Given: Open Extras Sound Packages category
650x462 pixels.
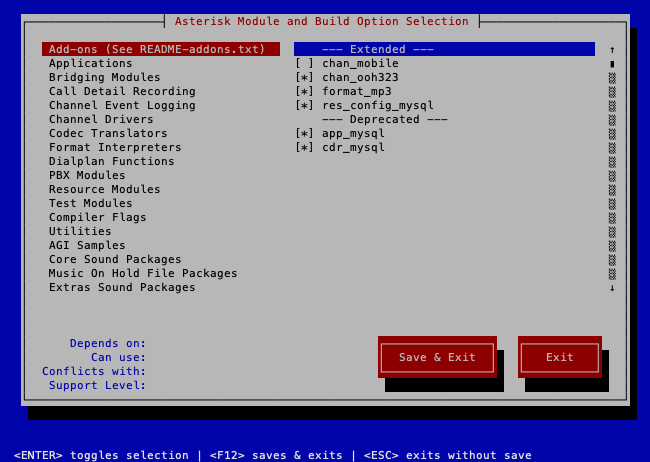Looking at the screenshot, I should [122, 287].
